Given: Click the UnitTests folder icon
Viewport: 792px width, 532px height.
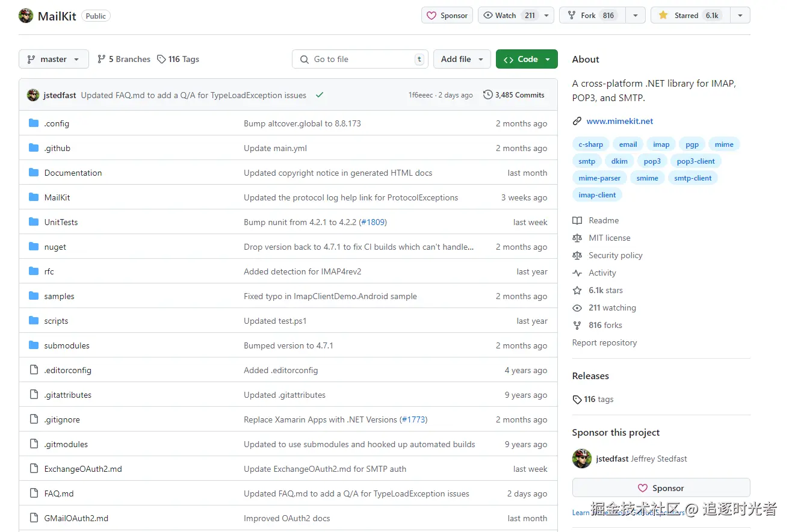Looking at the screenshot, I should [34, 222].
